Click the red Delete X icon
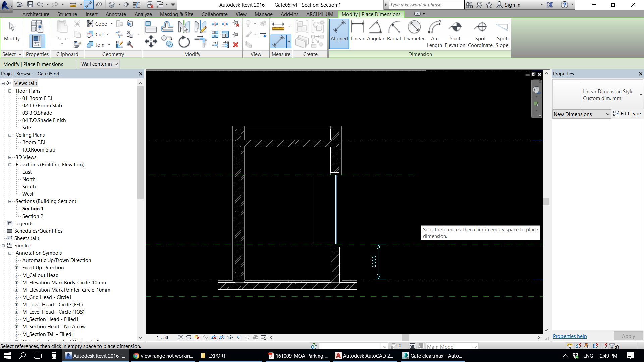The height and width of the screenshot is (362, 644). [x=236, y=45]
